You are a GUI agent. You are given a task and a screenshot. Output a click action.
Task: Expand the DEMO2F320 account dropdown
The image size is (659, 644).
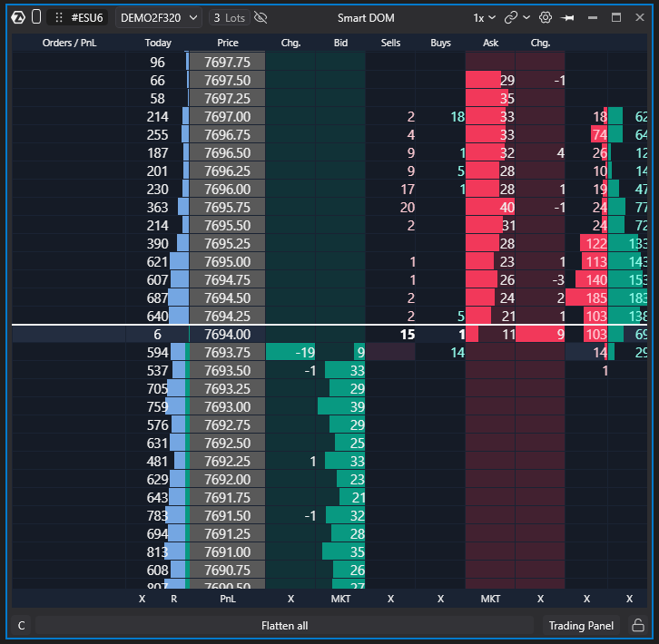tap(159, 17)
